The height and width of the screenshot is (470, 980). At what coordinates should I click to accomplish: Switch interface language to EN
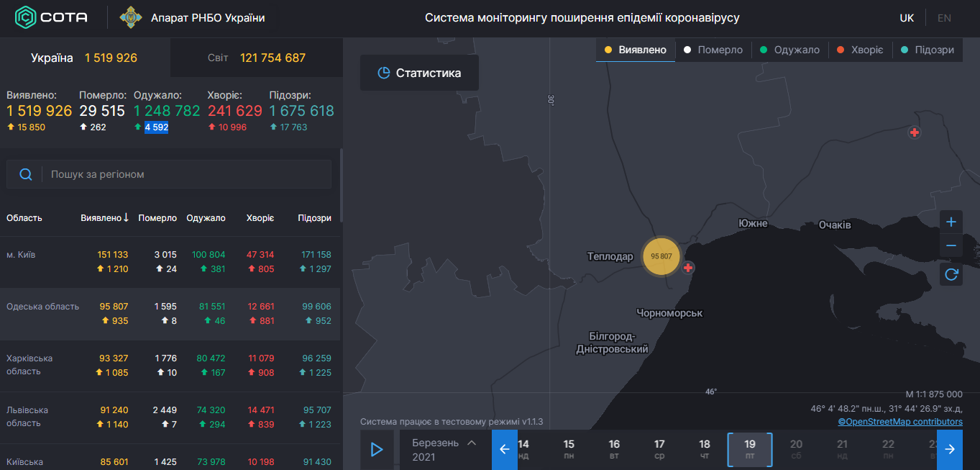[x=944, y=17]
